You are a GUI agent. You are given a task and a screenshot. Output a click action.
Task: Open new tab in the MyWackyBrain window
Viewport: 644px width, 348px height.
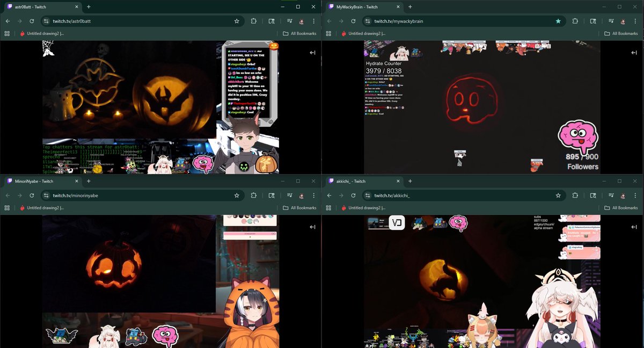(x=411, y=7)
